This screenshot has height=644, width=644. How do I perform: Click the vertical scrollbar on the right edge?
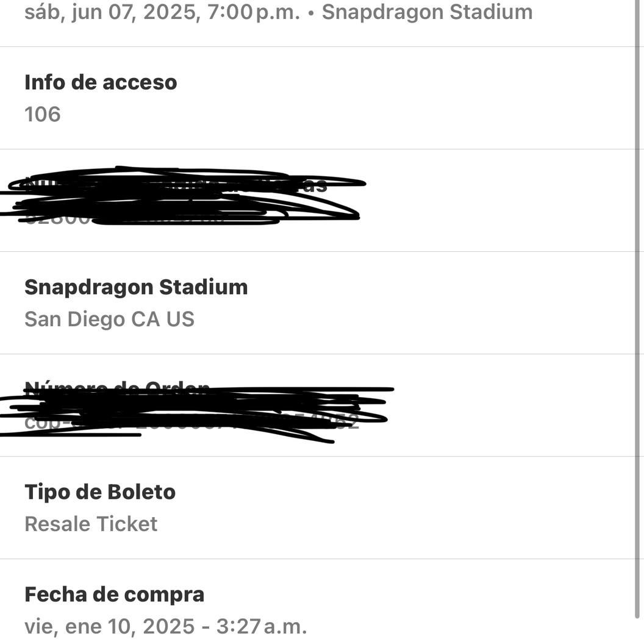click(x=638, y=308)
